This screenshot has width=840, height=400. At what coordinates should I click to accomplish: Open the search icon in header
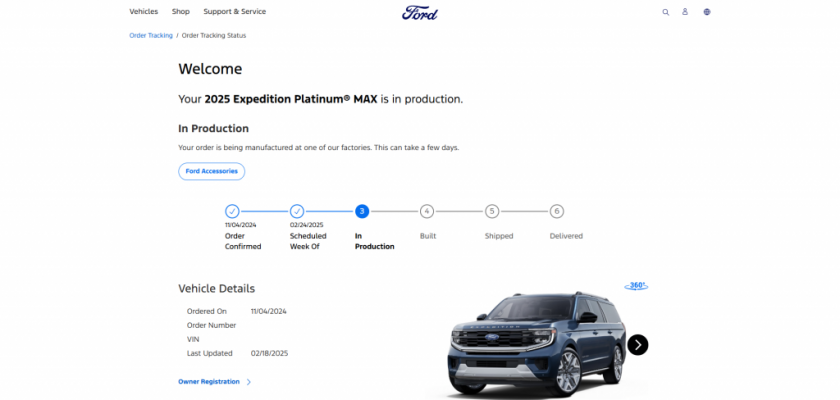(x=665, y=12)
